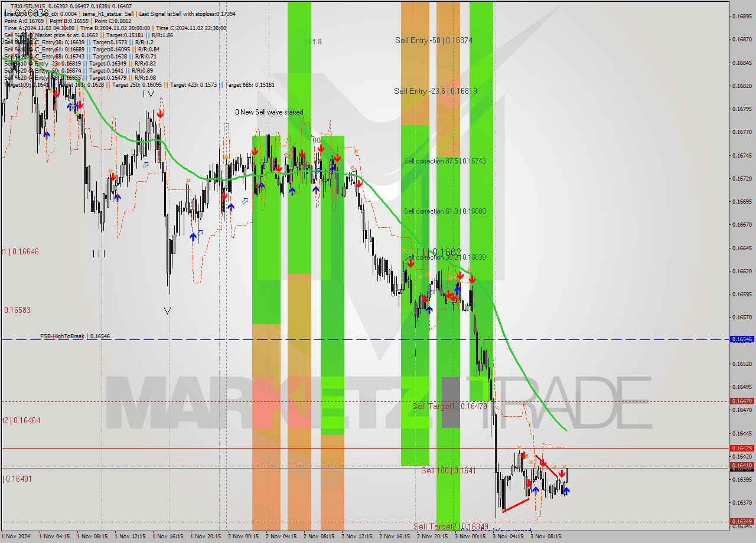Click the 't1 | 0.16646' level label
Image resolution: width=756 pixels, height=543 pixels.
click(x=20, y=251)
